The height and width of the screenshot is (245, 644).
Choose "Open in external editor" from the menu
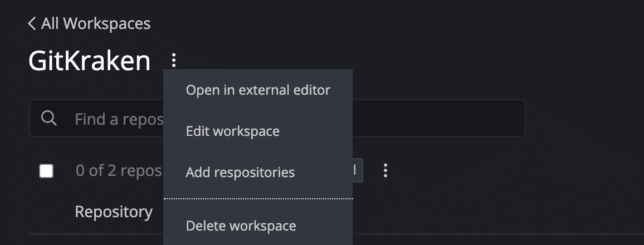point(258,90)
